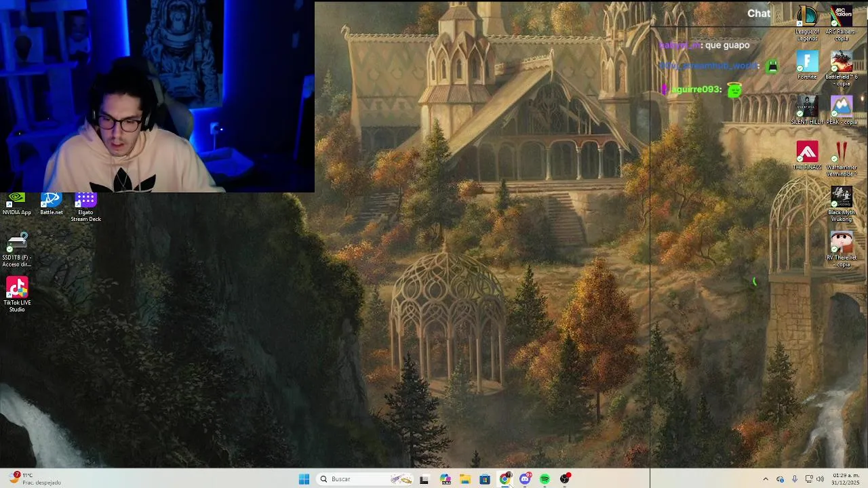Click the Chat header label

click(x=758, y=14)
